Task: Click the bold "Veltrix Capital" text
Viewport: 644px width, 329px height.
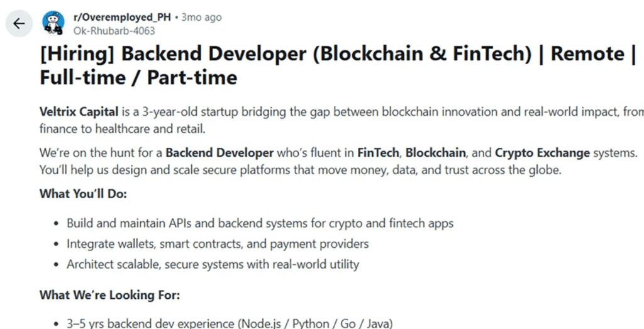Action: click(79, 113)
